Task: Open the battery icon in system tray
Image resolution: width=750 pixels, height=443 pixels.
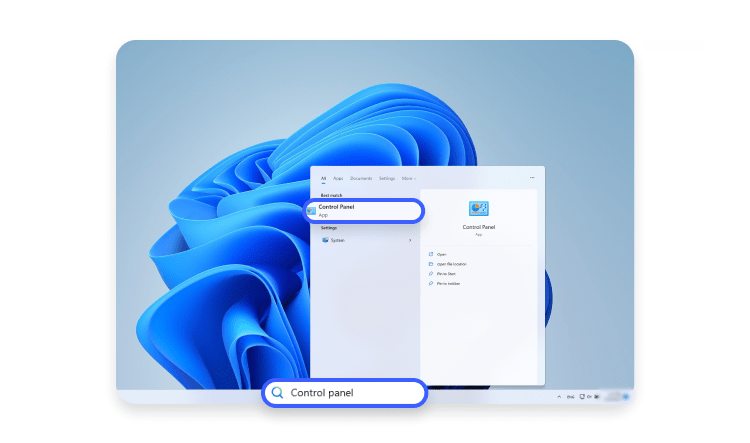Action: click(x=596, y=397)
